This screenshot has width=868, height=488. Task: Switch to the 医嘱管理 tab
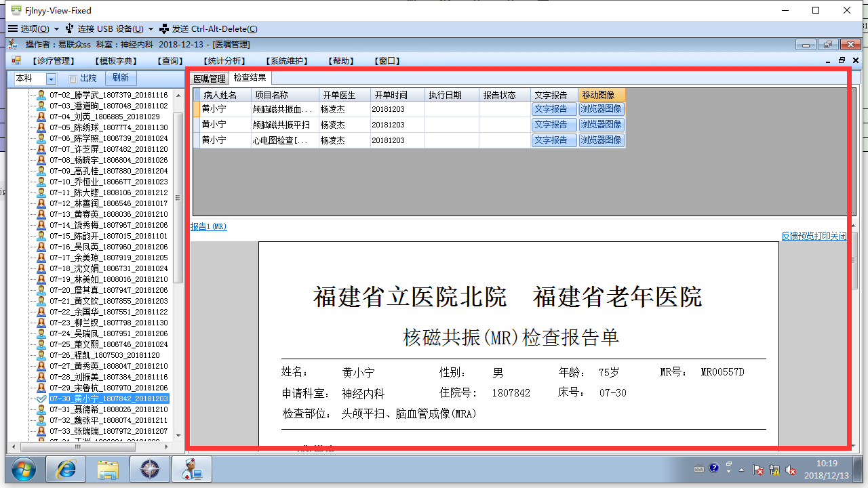pos(210,79)
